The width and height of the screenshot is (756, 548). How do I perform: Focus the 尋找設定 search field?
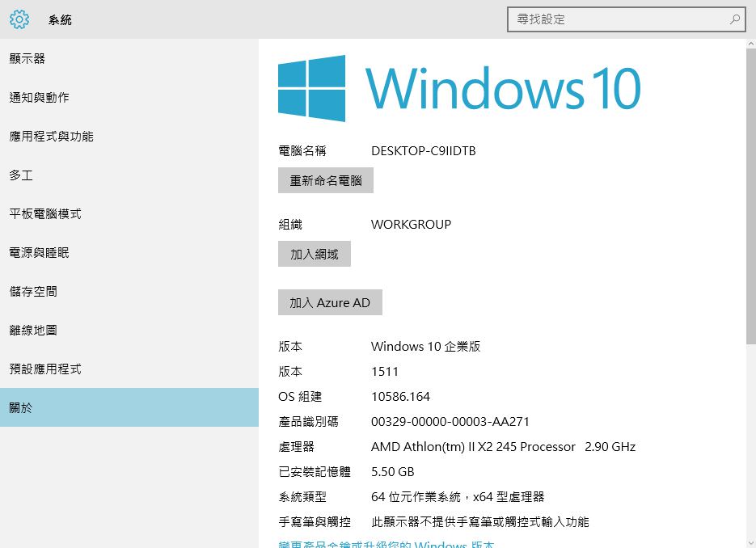click(627, 19)
